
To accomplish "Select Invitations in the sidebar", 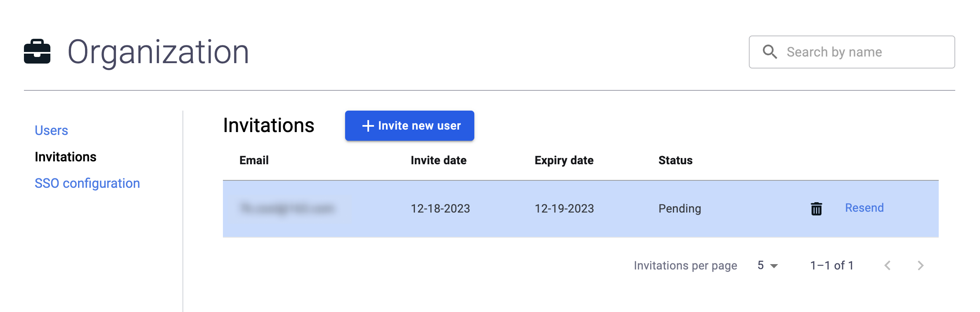I will point(65,157).
